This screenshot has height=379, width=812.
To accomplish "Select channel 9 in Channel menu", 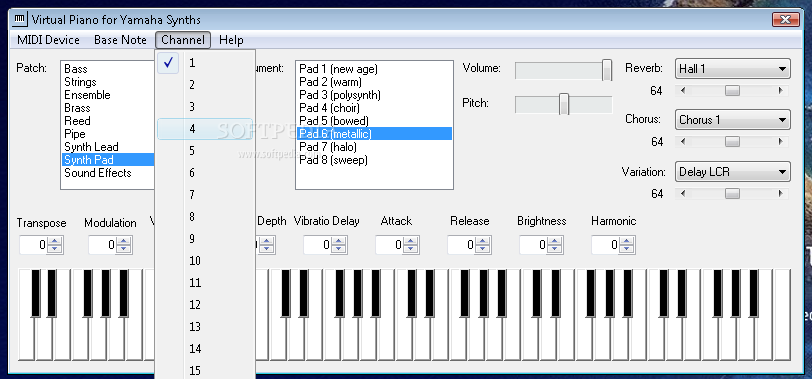I will [x=205, y=239].
